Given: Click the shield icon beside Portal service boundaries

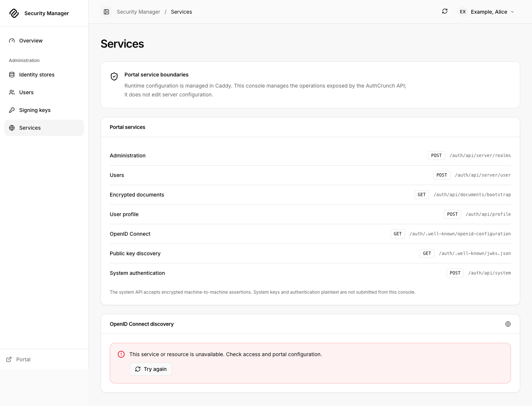Looking at the screenshot, I should pyautogui.click(x=114, y=76).
